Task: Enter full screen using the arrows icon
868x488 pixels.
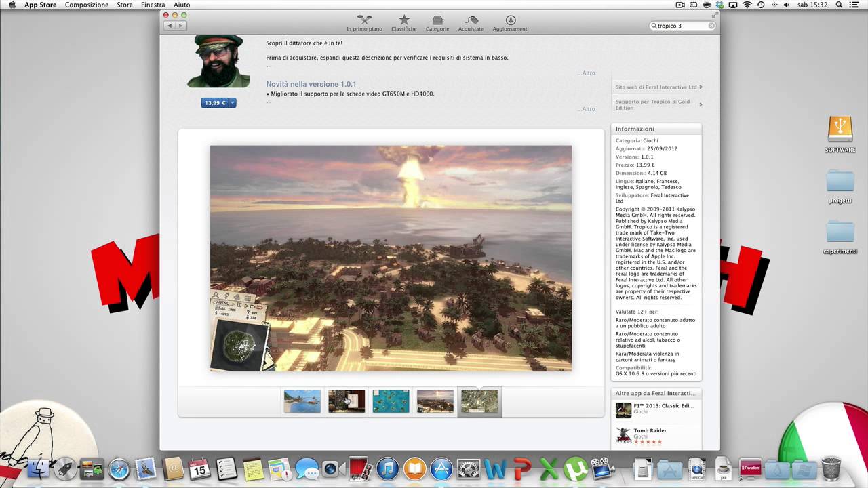Action: 715,14
